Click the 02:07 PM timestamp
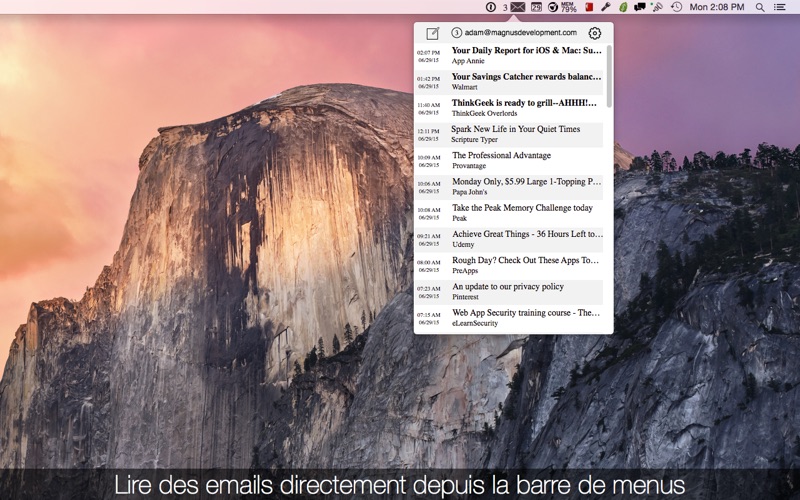Viewport: 800px width, 500px height. 429,53
